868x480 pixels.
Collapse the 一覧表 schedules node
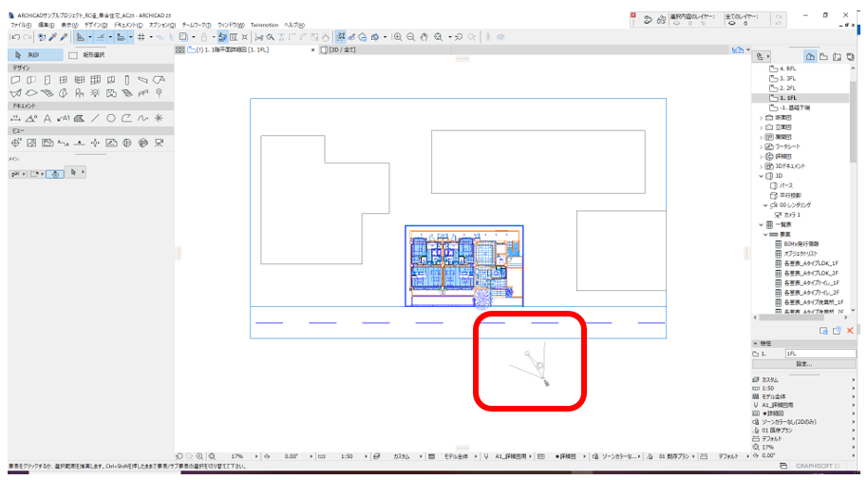click(761, 224)
